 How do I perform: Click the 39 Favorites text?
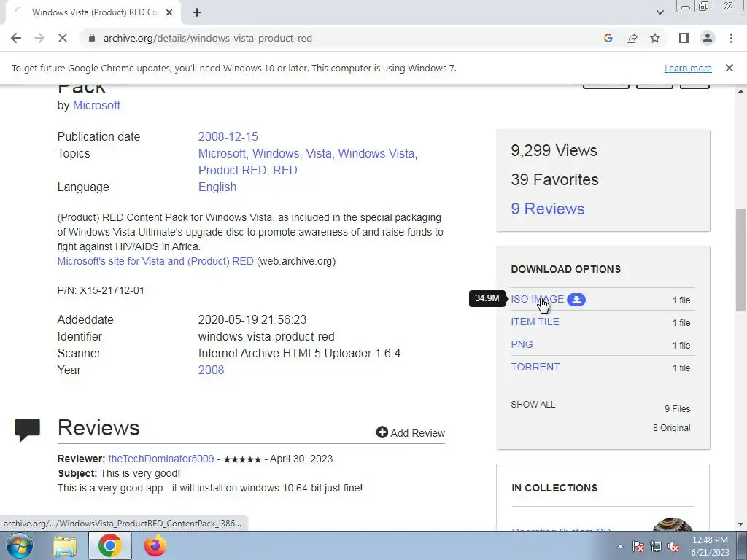pos(554,179)
